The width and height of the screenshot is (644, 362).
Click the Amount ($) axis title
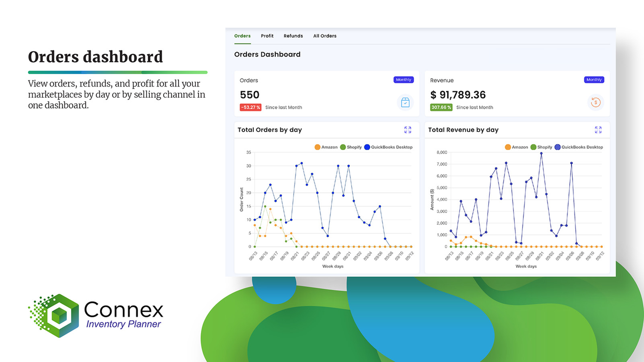click(x=432, y=199)
